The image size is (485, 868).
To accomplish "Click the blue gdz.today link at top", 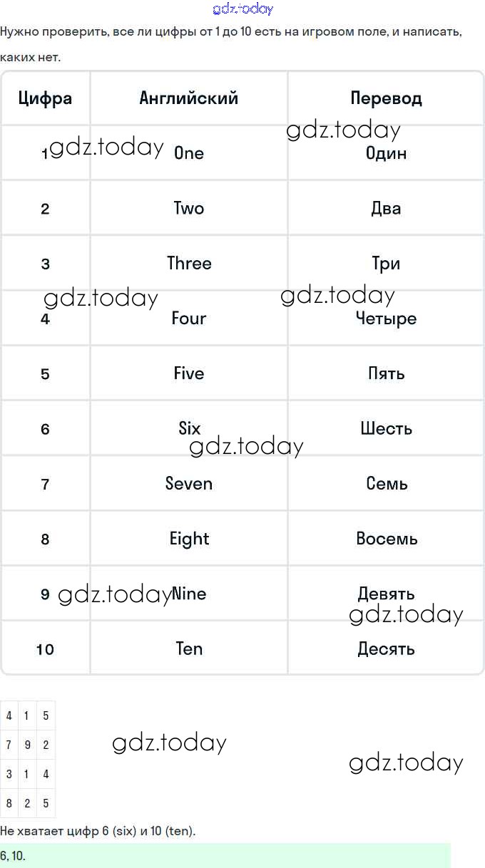I will (x=242, y=9).
